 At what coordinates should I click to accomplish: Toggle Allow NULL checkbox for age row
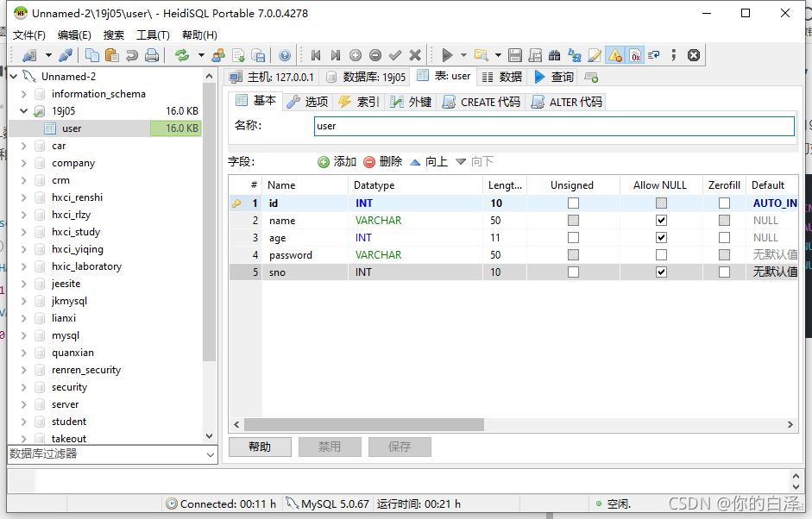(661, 237)
